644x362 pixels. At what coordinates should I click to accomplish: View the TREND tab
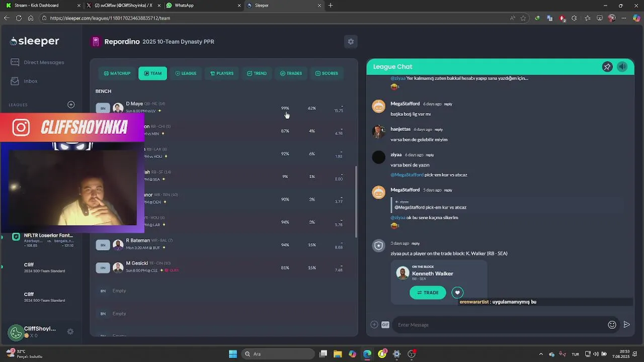coord(257,73)
